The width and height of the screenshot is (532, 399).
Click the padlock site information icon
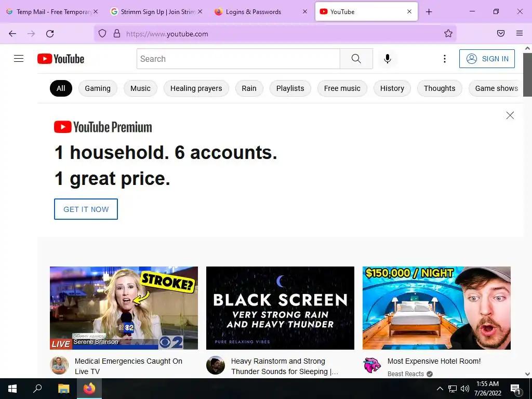click(117, 34)
